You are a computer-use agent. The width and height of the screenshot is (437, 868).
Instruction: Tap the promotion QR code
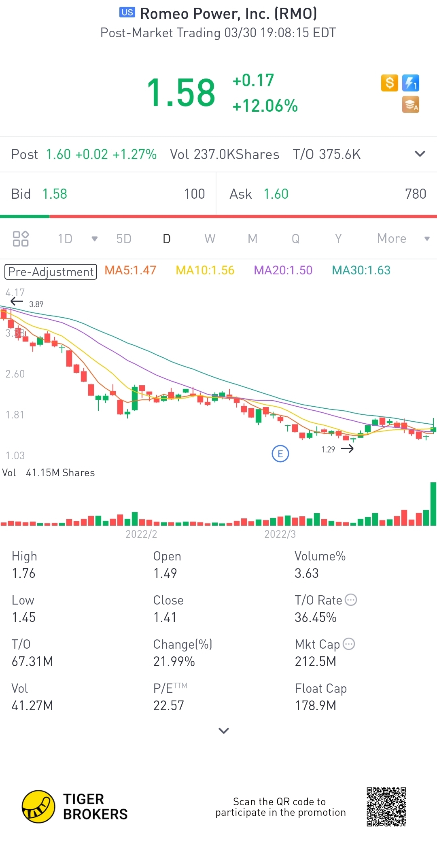[x=386, y=806]
